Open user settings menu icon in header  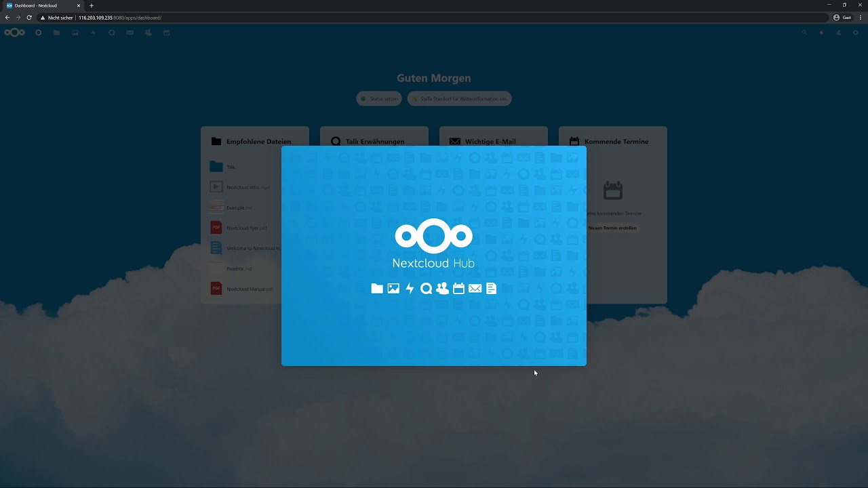click(855, 33)
